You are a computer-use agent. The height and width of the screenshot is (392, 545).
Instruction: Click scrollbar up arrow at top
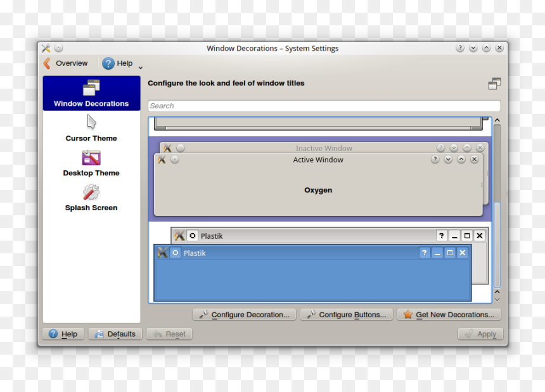click(497, 120)
